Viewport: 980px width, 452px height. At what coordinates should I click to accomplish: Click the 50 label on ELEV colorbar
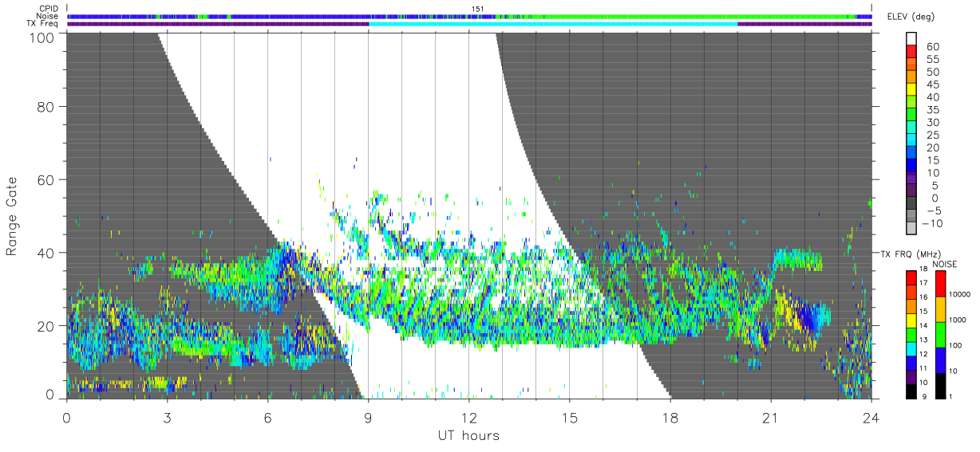(932, 72)
